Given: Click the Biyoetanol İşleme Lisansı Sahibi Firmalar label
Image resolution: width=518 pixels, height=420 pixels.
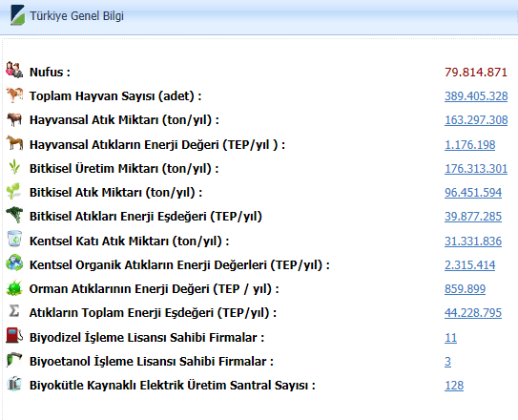Looking at the screenshot, I should point(152,362).
